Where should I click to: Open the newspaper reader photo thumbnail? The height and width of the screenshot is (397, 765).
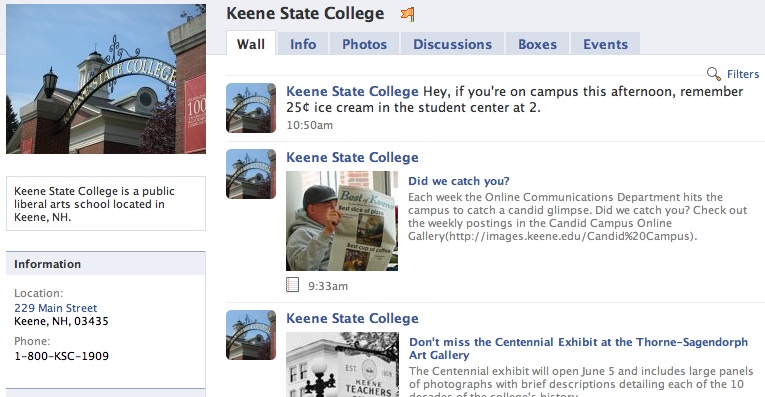pos(342,221)
